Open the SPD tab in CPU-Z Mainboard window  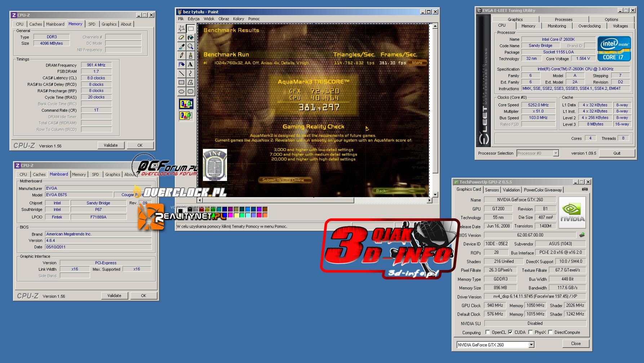(95, 174)
